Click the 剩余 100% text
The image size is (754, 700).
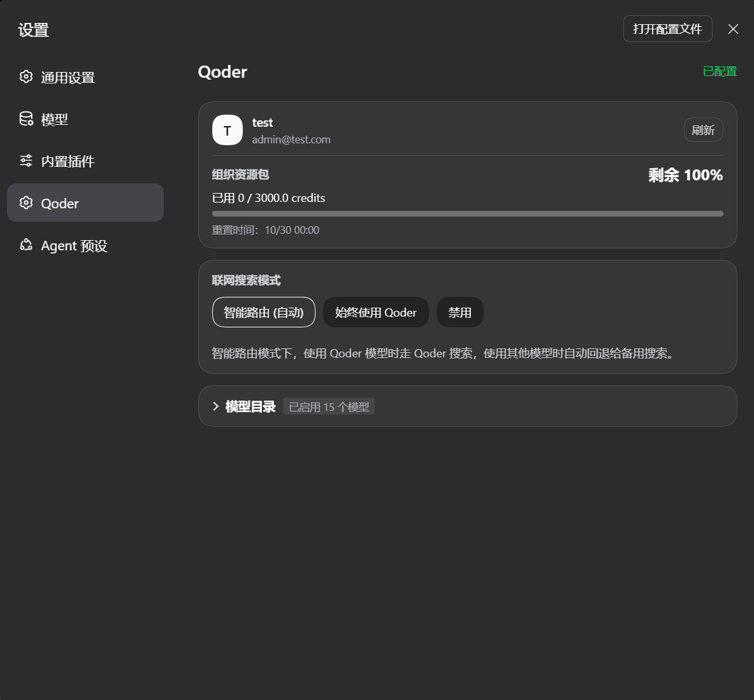685,175
